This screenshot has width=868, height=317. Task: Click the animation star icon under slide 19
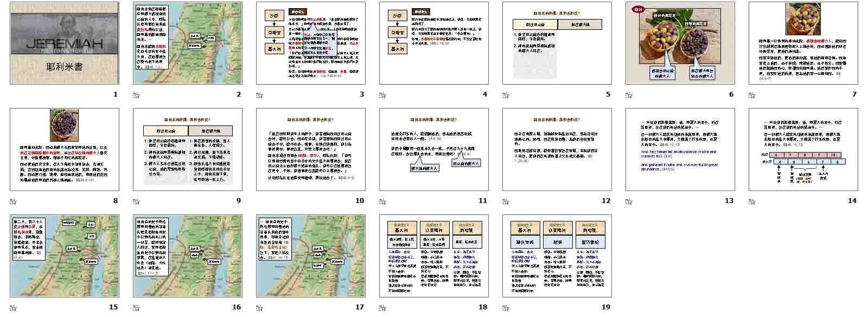click(x=506, y=308)
